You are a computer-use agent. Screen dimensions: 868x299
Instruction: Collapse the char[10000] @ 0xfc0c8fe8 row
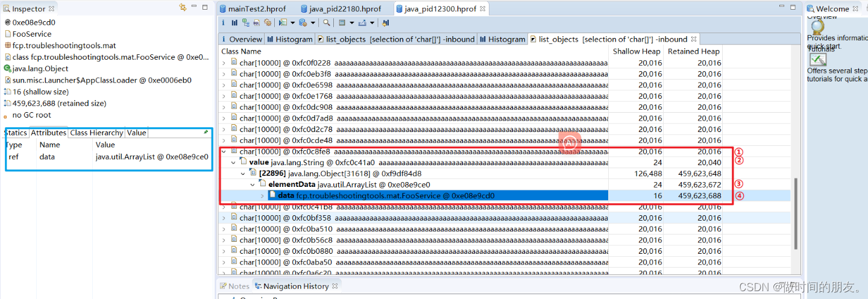pyautogui.click(x=224, y=151)
